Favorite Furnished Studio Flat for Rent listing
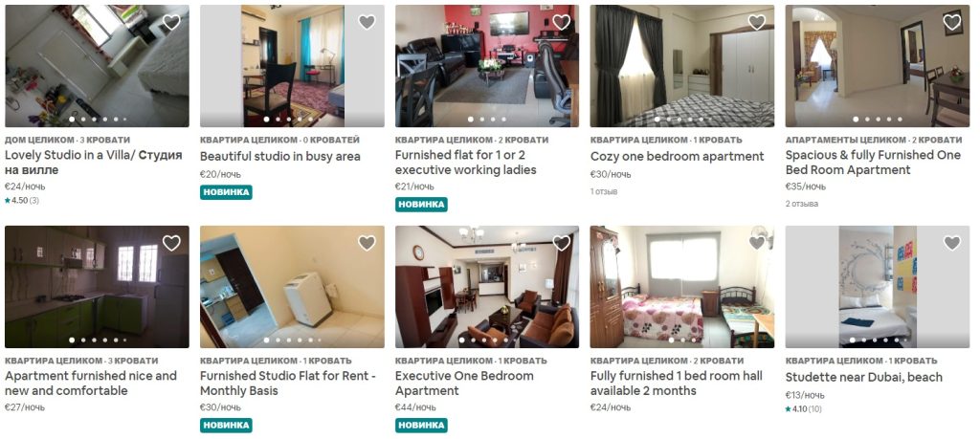Screen dimensions: 980x439 click(367, 243)
